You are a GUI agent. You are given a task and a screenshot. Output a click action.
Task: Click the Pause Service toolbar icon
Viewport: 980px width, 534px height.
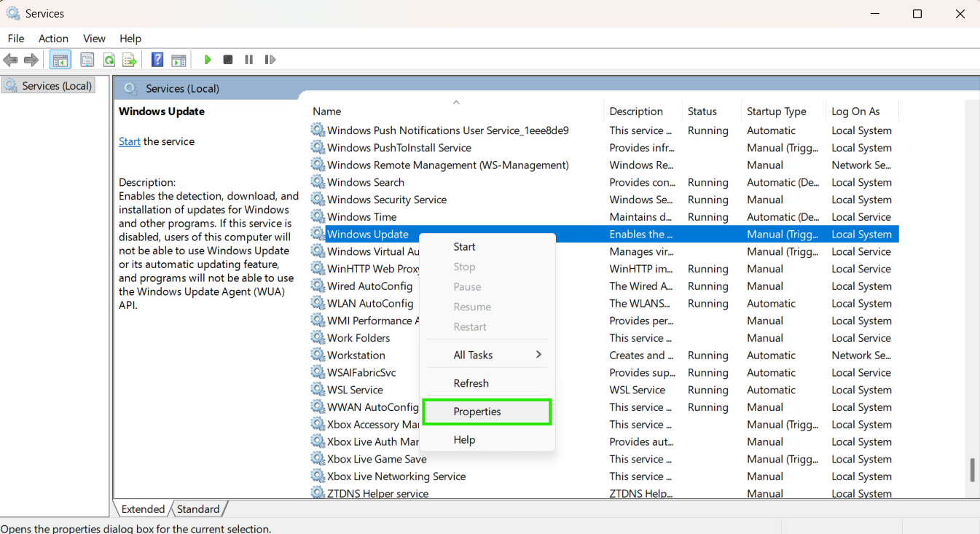tap(249, 60)
